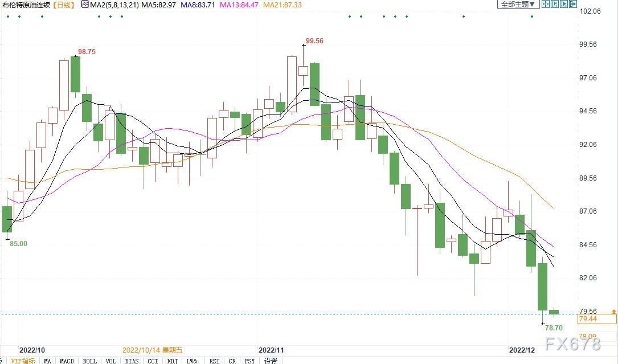Select the PSY indicator tab
Image resolution: width=618 pixels, height=364 pixels.
(249, 361)
